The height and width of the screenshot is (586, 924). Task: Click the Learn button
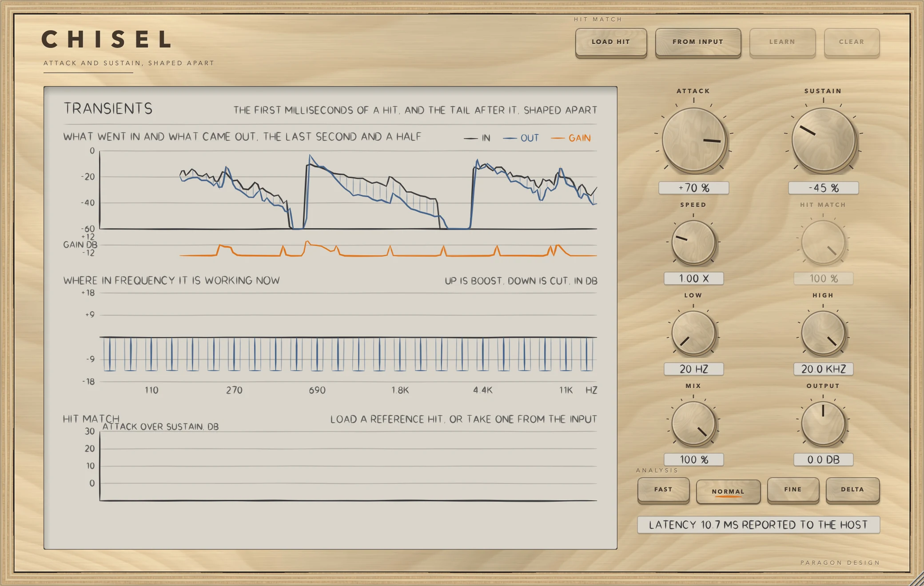(x=782, y=42)
